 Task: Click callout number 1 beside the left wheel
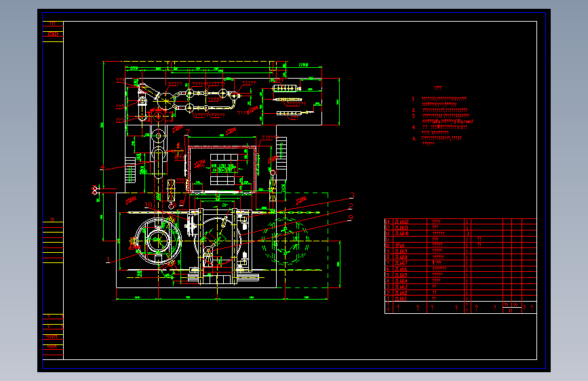point(108,260)
